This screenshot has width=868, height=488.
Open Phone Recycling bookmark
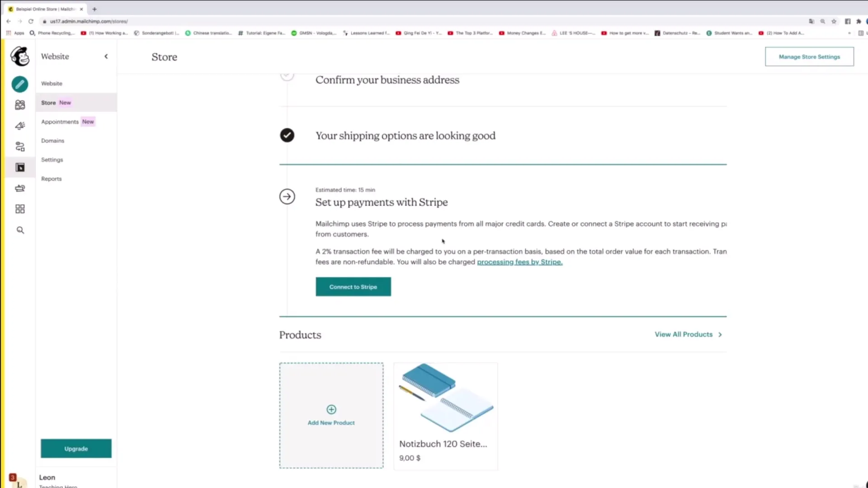point(52,33)
